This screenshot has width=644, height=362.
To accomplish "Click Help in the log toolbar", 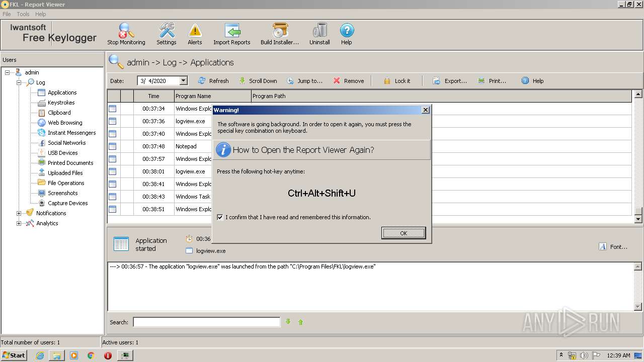I will click(x=532, y=80).
